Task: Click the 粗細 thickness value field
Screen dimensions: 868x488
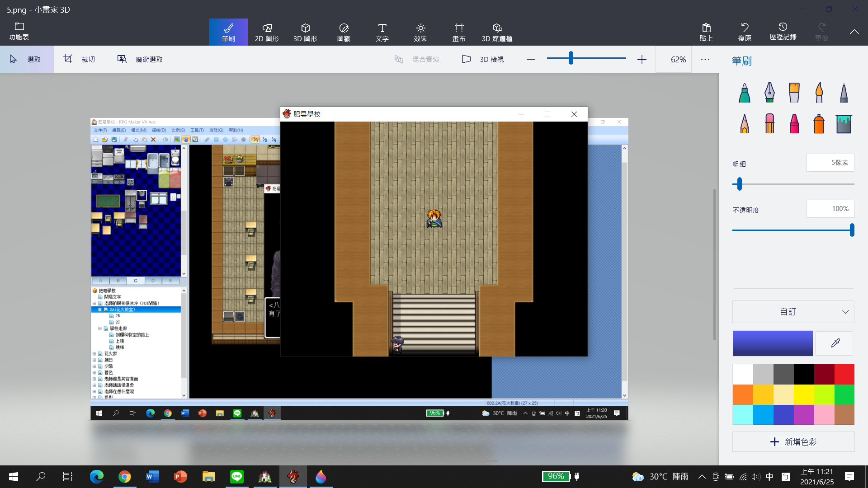Action: (x=830, y=163)
